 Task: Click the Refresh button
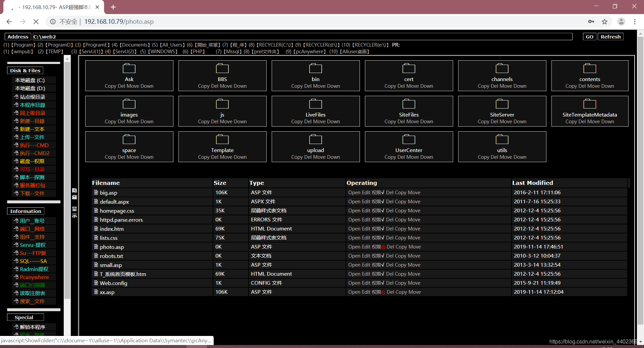coord(610,37)
